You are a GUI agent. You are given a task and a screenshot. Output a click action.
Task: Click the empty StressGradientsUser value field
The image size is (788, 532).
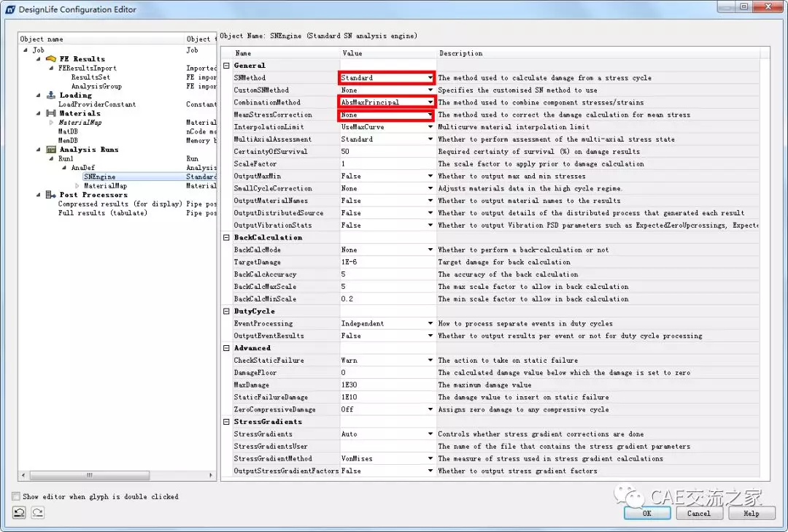pyautogui.click(x=387, y=447)
